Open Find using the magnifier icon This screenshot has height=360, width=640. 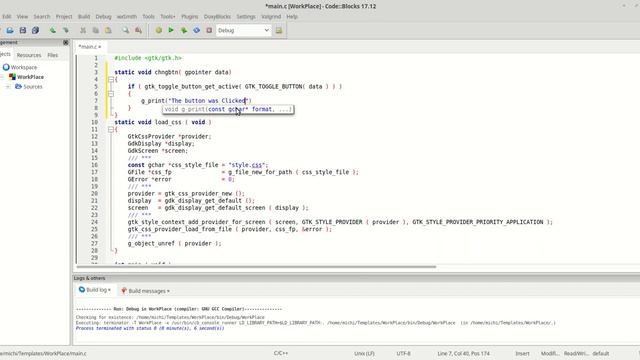click(x=126, y=30)
